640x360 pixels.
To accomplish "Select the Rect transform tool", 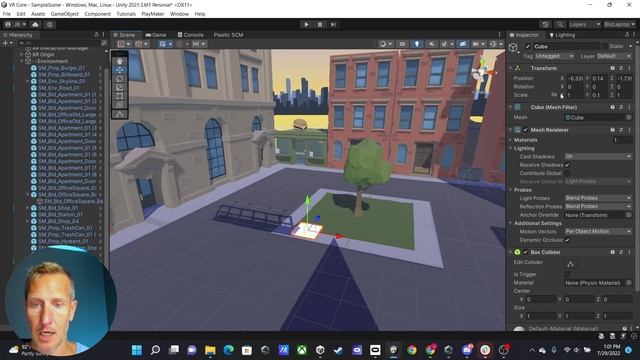I will 120,96.
